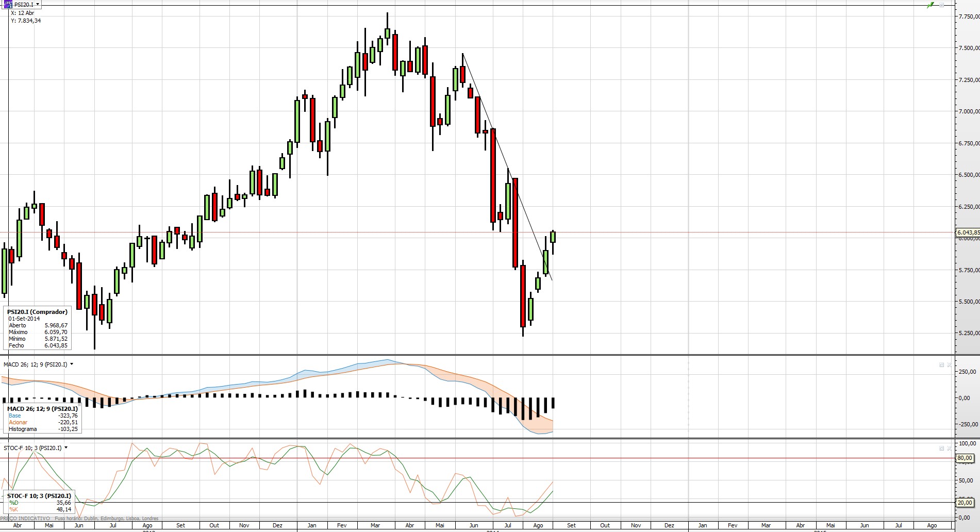
Task: Select the 80,00 overbought level marker
Action: click(965, 458)
